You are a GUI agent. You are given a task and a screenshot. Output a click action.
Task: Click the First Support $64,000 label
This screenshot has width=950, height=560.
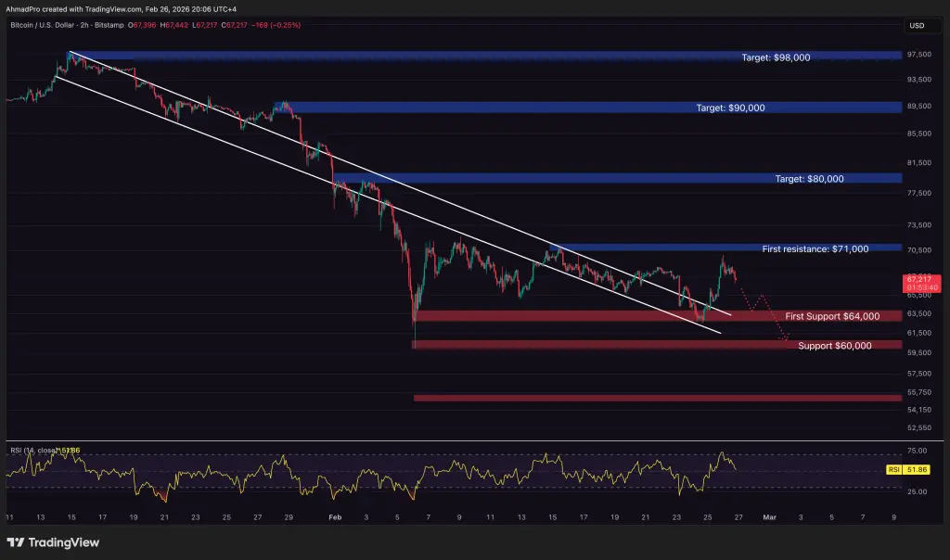point(832,315)
